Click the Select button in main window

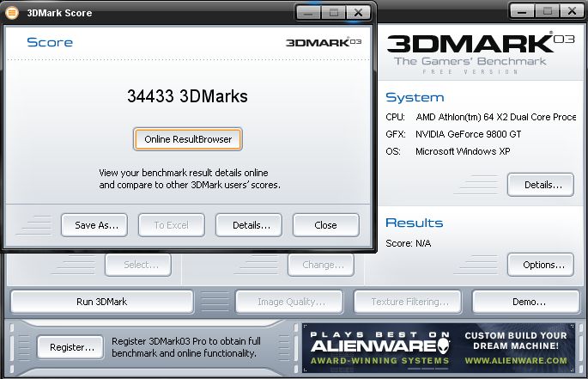click(x=138, y=265)
